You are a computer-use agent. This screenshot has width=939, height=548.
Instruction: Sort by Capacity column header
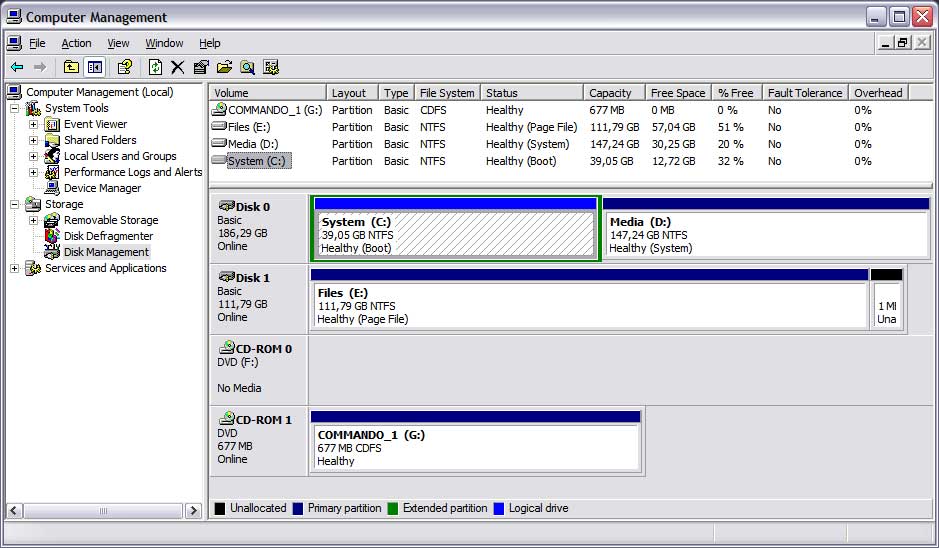pos(614,93)
